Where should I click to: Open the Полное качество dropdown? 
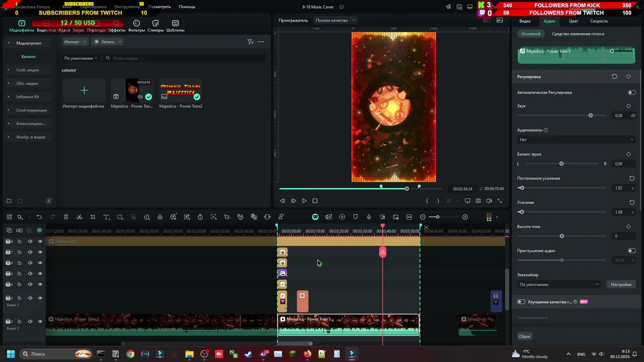(335, 20)
